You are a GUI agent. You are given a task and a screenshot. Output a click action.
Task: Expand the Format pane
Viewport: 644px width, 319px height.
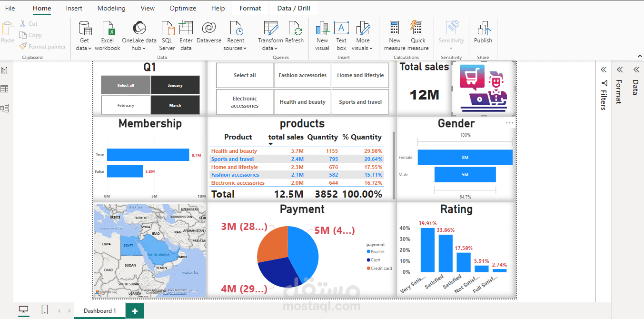pos(619,70)
